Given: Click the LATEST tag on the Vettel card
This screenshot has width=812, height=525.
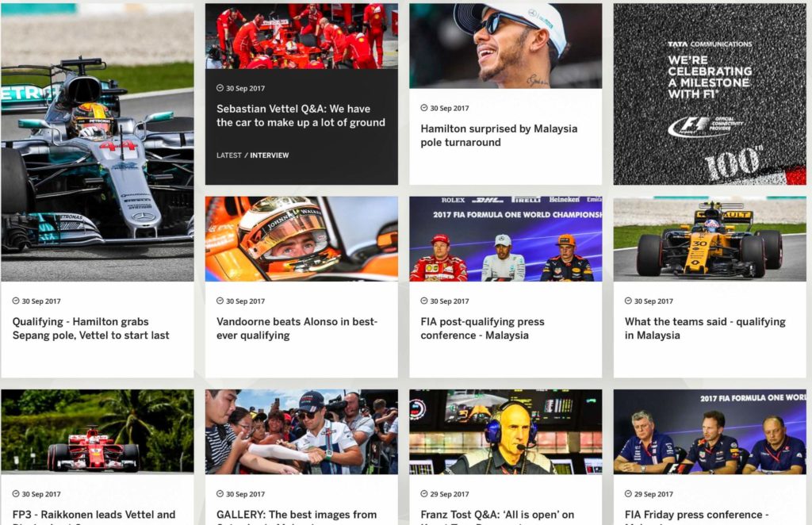Looking at the screenshot, I should 229,155.
